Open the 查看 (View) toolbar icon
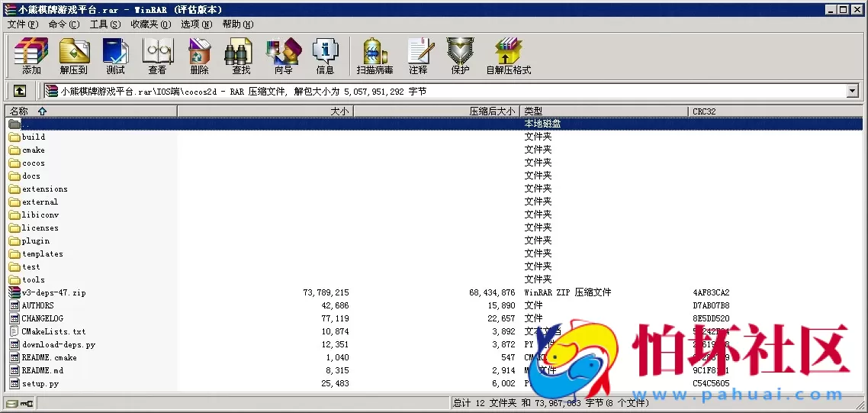The image size is (868, 413). coord(158,56)
